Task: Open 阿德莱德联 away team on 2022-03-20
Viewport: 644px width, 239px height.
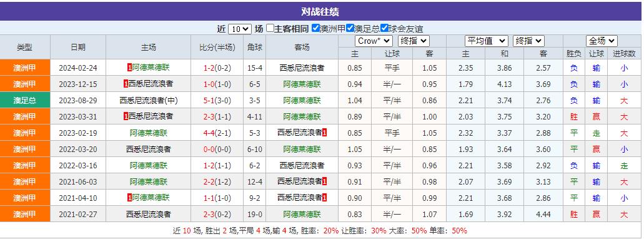Action: [x=302, y=150]
